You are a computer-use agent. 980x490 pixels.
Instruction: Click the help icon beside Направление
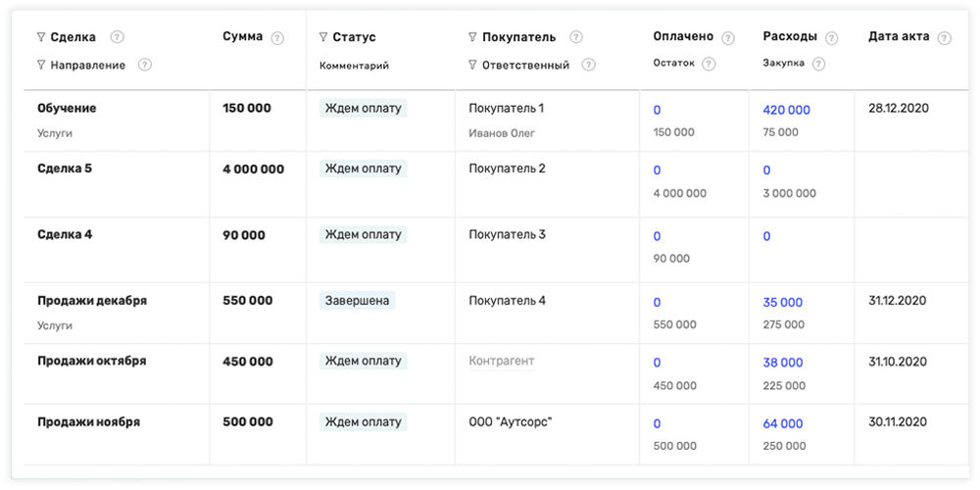tap(145, 66)
